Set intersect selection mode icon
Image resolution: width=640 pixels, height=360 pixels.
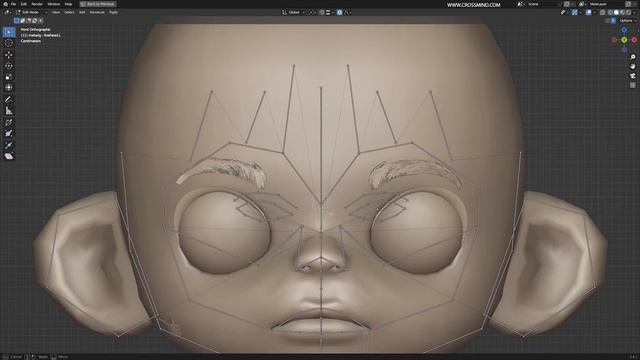[40, 20]
